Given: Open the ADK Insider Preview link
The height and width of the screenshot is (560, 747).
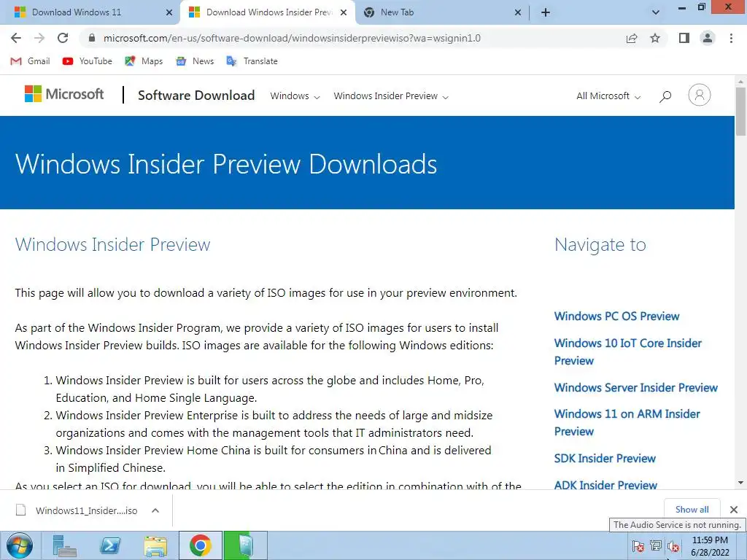Looking at the screenshot, I should click(605, 485).
